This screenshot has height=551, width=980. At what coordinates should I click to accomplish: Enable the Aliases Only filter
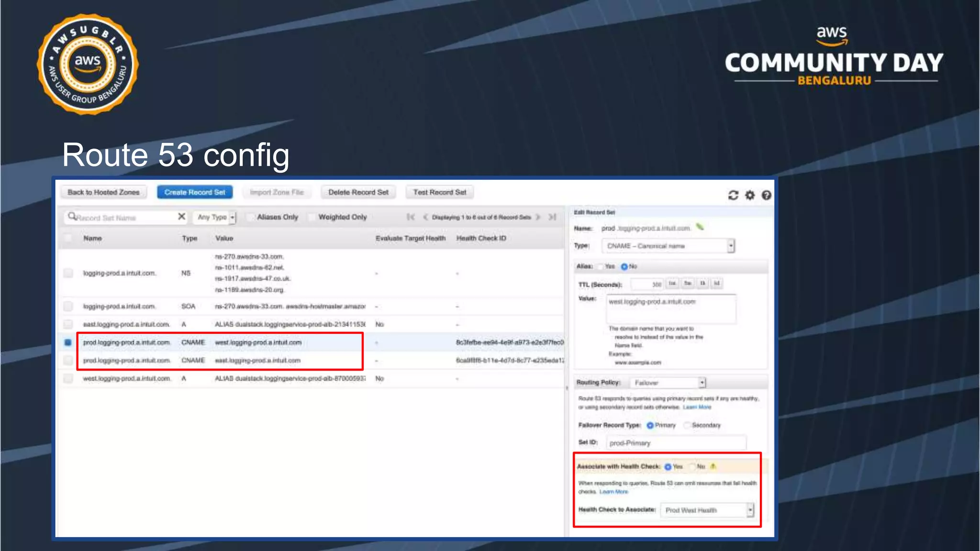(250, 217)
